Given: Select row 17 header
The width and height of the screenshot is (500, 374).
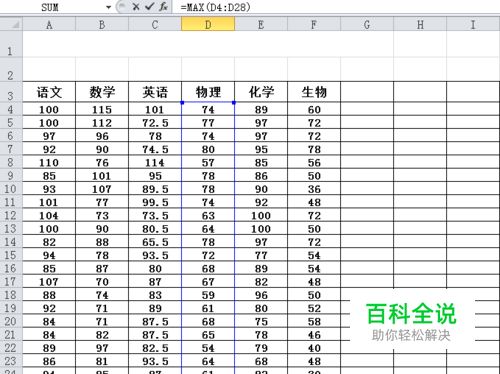Looking at the screenshot, I should point(11,282).
